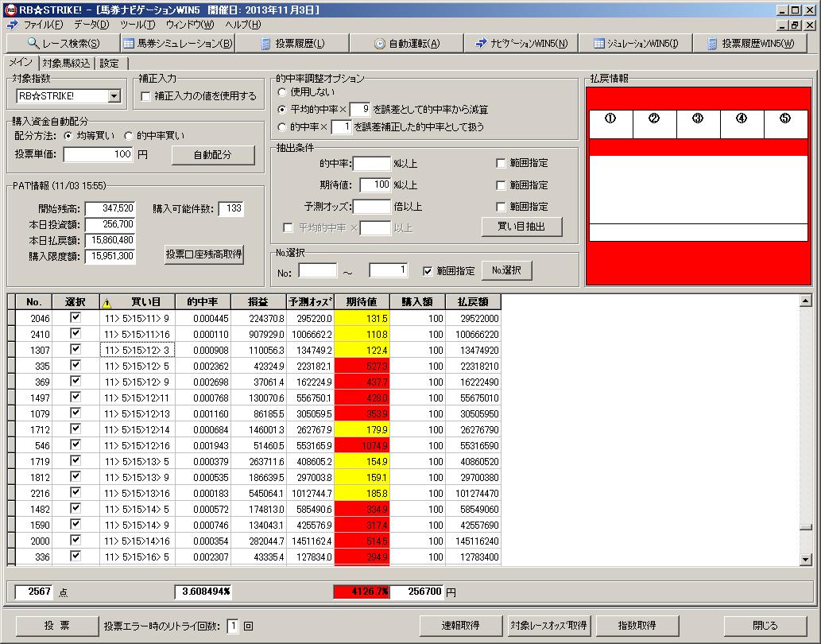Click the No.選択 button
The height and width of the screenshot is (644, 821).
(506, 270)
